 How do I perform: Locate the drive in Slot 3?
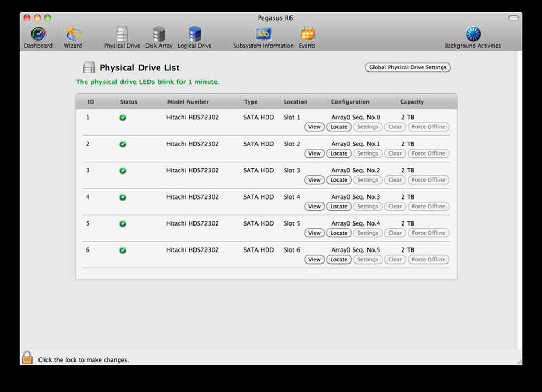339,180
